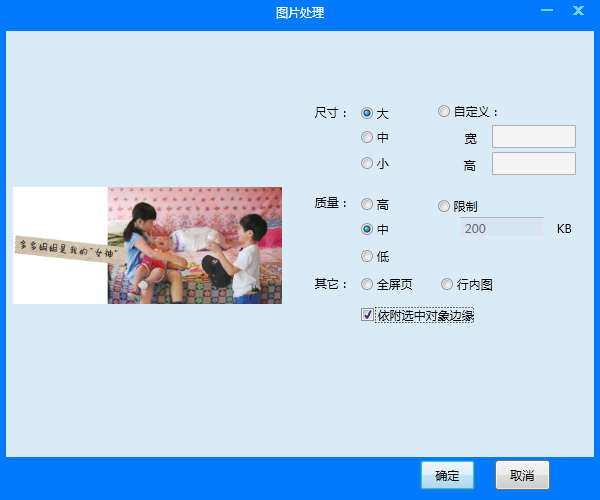Click the 宽 (width) input field

point(533,137)
